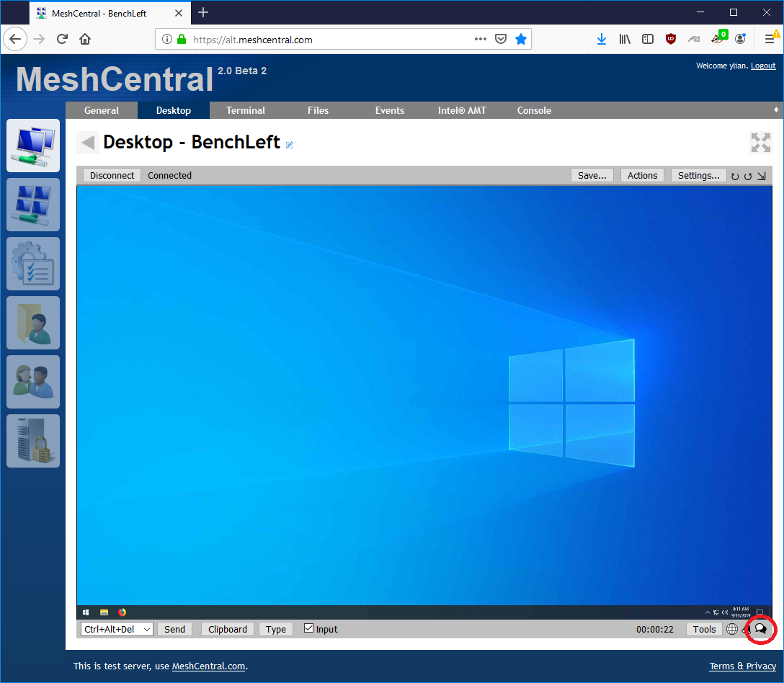Click the diagonal arrow icon after Settings
Image resolution: width=784 pixels, height=683 pixels.
pos(762,176)
